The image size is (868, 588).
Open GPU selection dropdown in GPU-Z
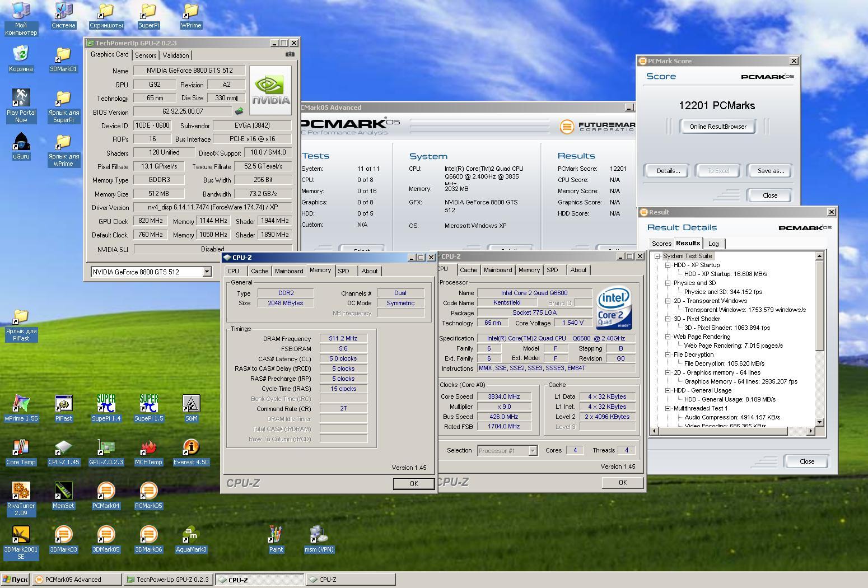click(207, 272)
